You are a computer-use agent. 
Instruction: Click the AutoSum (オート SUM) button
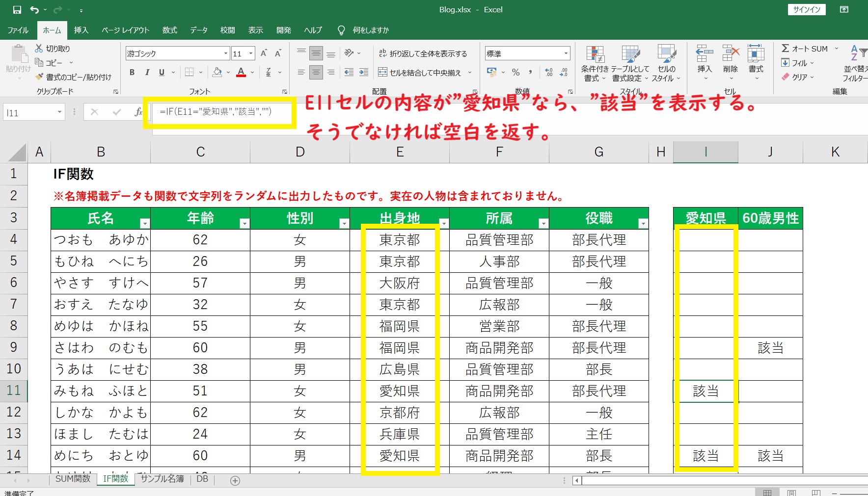pos(804,49)
